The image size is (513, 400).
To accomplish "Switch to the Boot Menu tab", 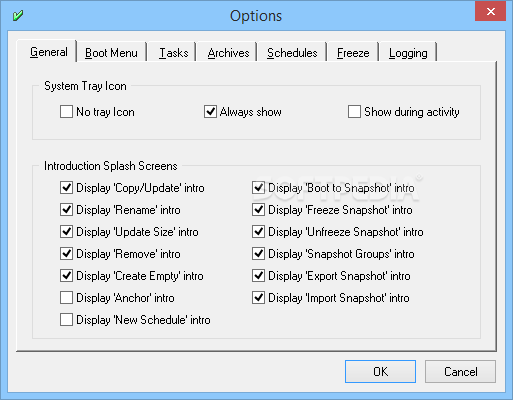I will [111, 53].
